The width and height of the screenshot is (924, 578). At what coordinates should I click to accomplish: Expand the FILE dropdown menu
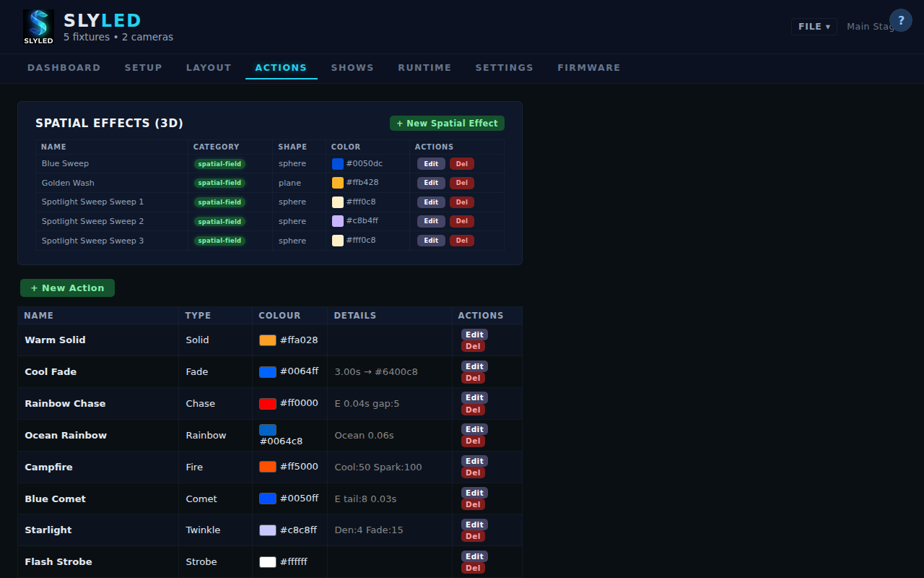click(814, 27)
